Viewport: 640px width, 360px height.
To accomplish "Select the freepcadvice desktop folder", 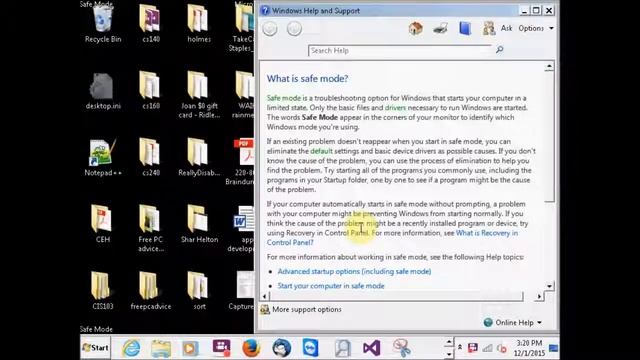I will coord(151,291).
